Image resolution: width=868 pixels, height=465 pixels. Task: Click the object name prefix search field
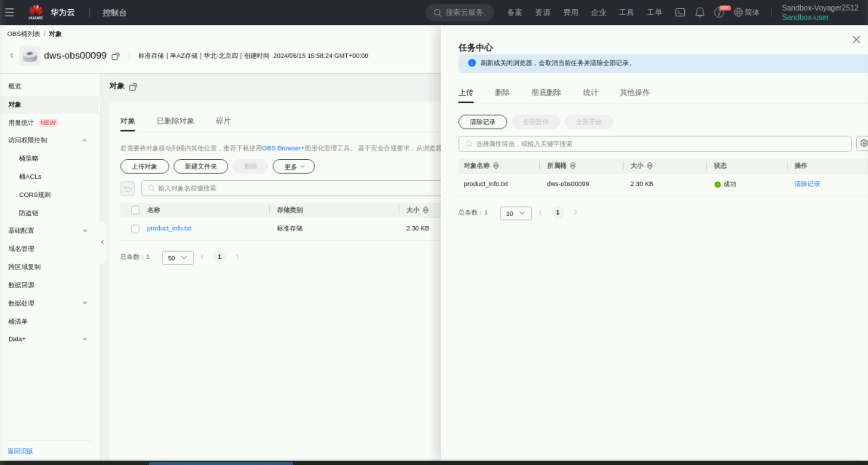tap(291, 188)
